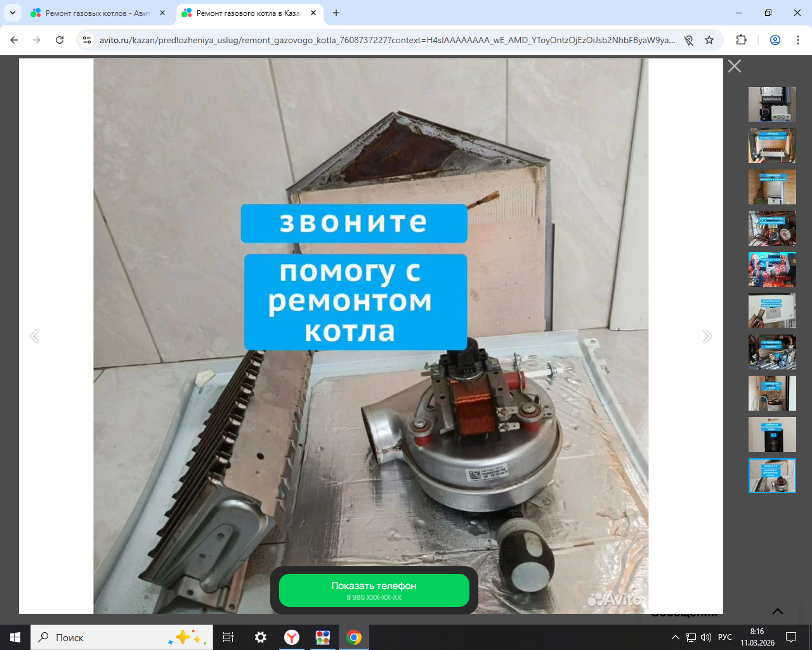Click the address bar URL field
This screenshot has width=812, height=650.
(x=387, y=40)
